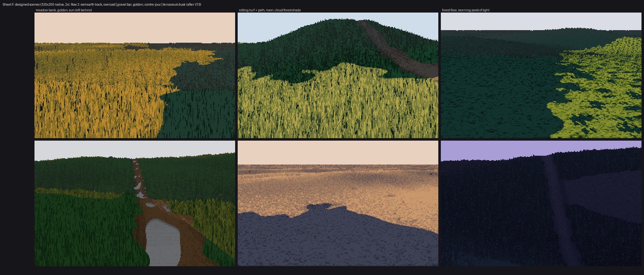Click the rolling turf and path scene
Viewport: 644px width, 275px height.
(x=338, y=75)
